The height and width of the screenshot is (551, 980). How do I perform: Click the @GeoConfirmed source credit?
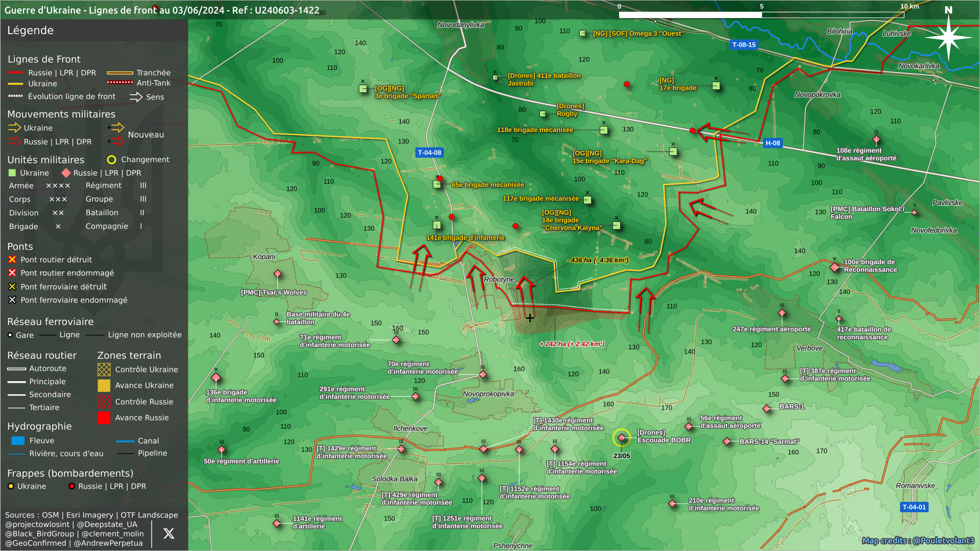tap(36, 543)
